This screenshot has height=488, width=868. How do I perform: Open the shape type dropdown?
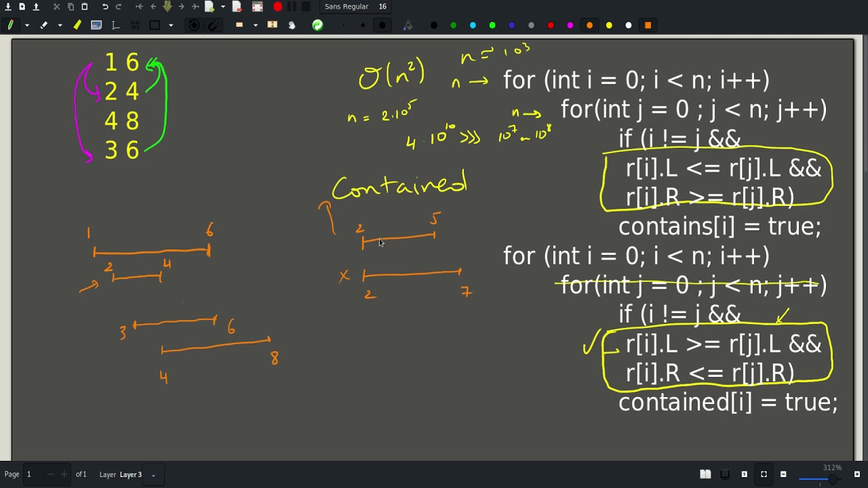(170, 25)
